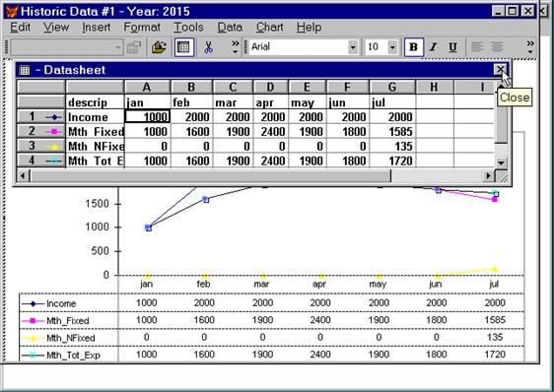The width and height of the screenshot is (554, 392).
Task: Click the fox icon in Historic Data title bar
Action: coord(12,11)
